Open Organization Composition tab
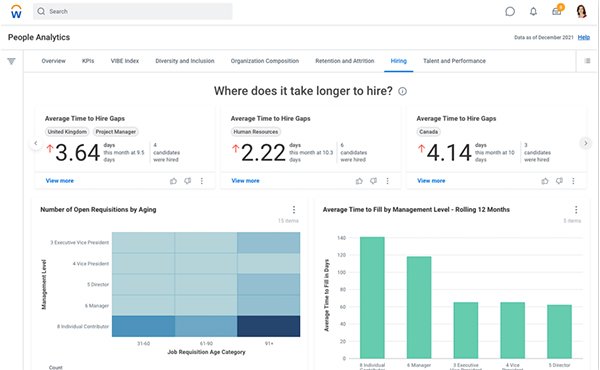Image resolution: width=600 pixels, height=370 pixels. [265, 61]
